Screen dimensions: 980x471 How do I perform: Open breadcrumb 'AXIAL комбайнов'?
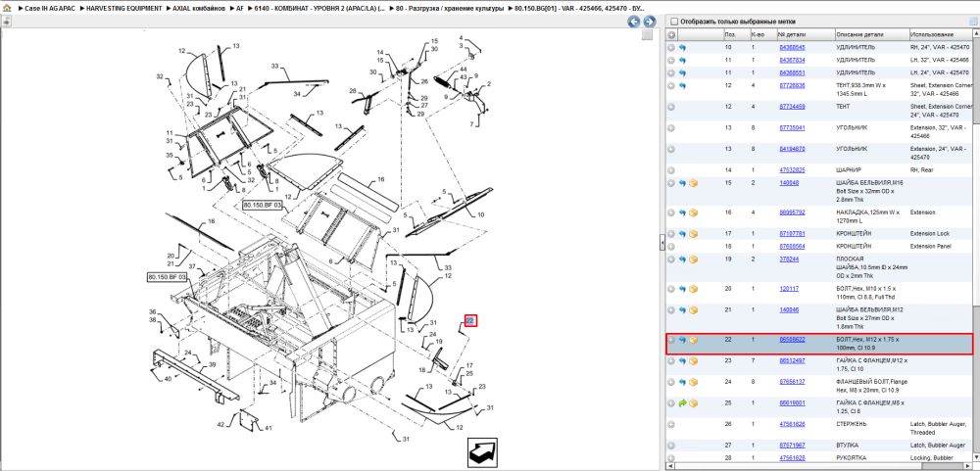[199, 9]
